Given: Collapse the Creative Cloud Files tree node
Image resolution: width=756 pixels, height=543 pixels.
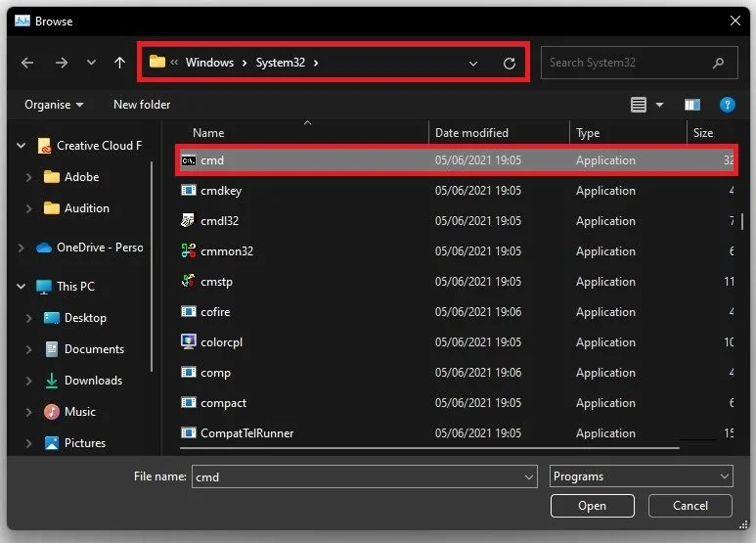Looking at the screenshot, I should pos(22,145).
